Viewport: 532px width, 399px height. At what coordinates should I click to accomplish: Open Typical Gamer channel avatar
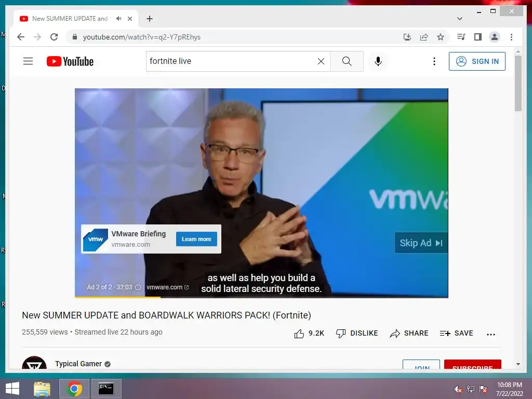pos(34,363)
